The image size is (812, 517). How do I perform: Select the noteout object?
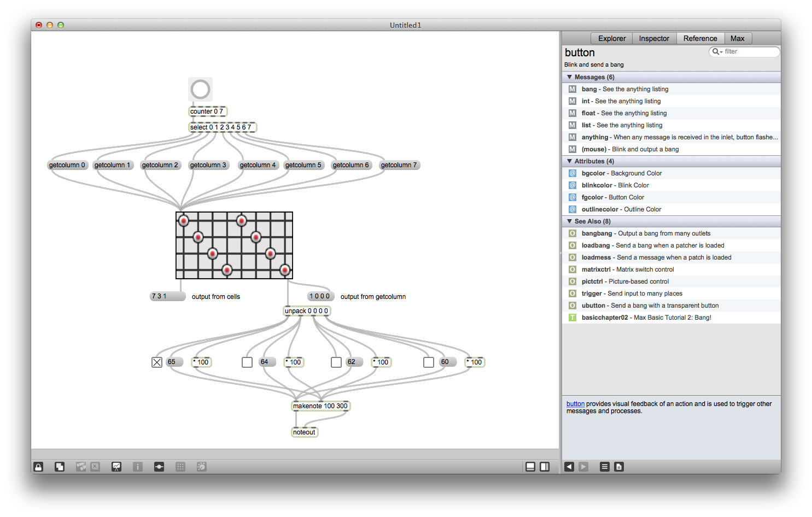pyautogui.click(x=305, y=432)
